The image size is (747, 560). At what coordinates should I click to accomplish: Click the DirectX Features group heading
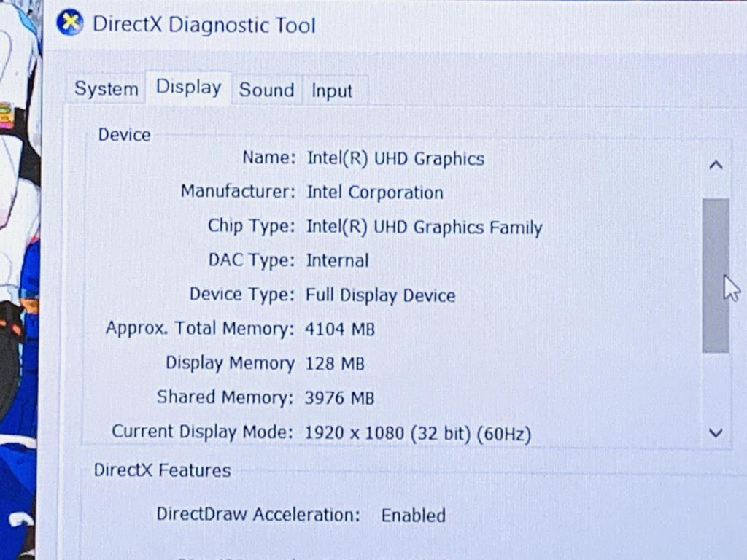[x=163, y=470]
